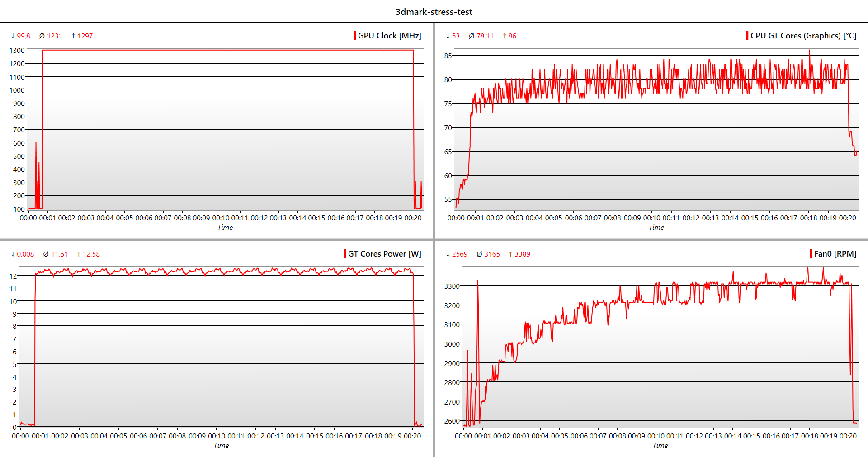The image size is (868, 457).
Task: Click the red GT Cores Power legend marker
Action: pyautogui.click(x=344, y=254)
